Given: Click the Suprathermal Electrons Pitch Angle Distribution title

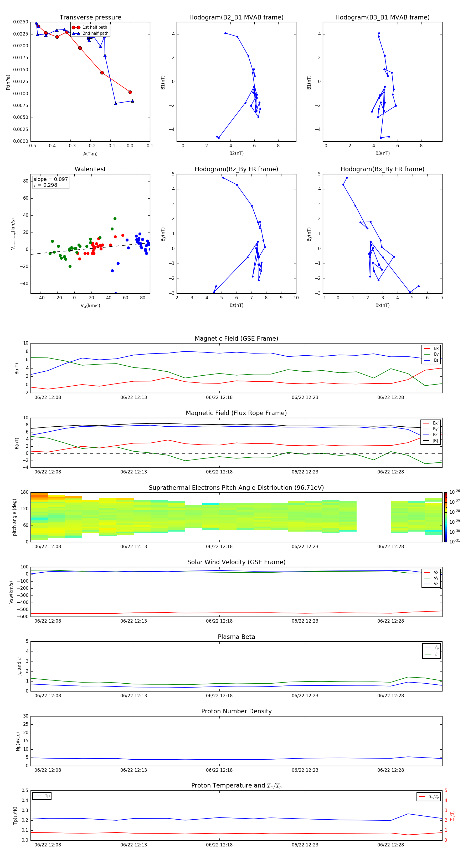Looking at the screenshot, I should [236, 488].
